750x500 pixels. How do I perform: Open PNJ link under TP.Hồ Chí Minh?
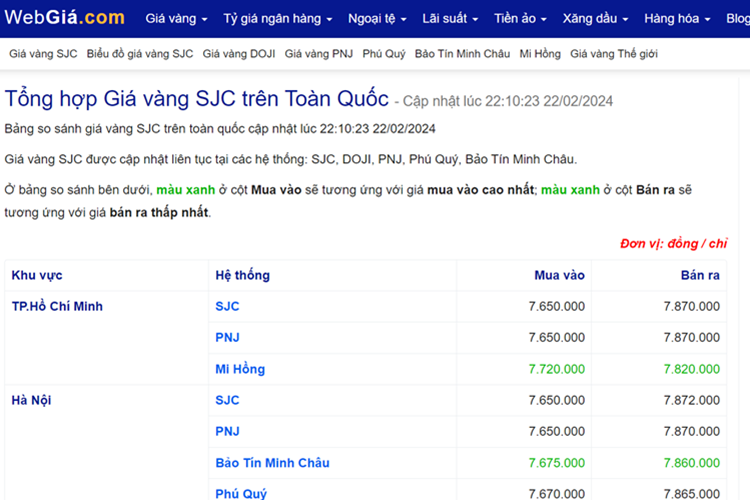point(227,337)
